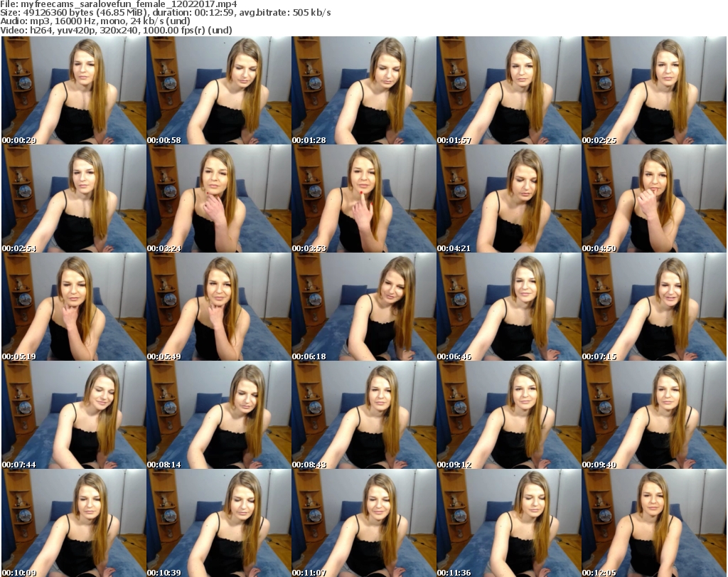Viewport: 728px width, 577px height.
Task: Select the thumbnail timestamped 00:12:05
Action: point(654,523)
